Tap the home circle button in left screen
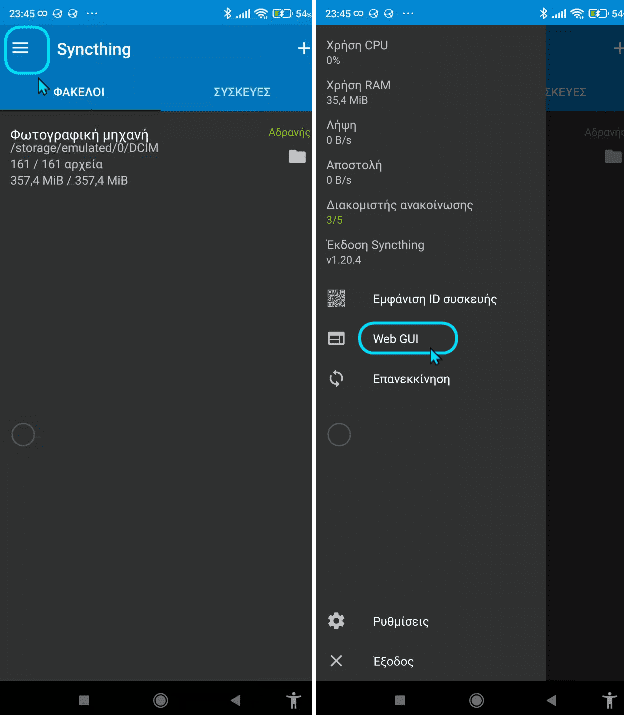This screenshot has height=715, width=624. (x=161, y=700)
